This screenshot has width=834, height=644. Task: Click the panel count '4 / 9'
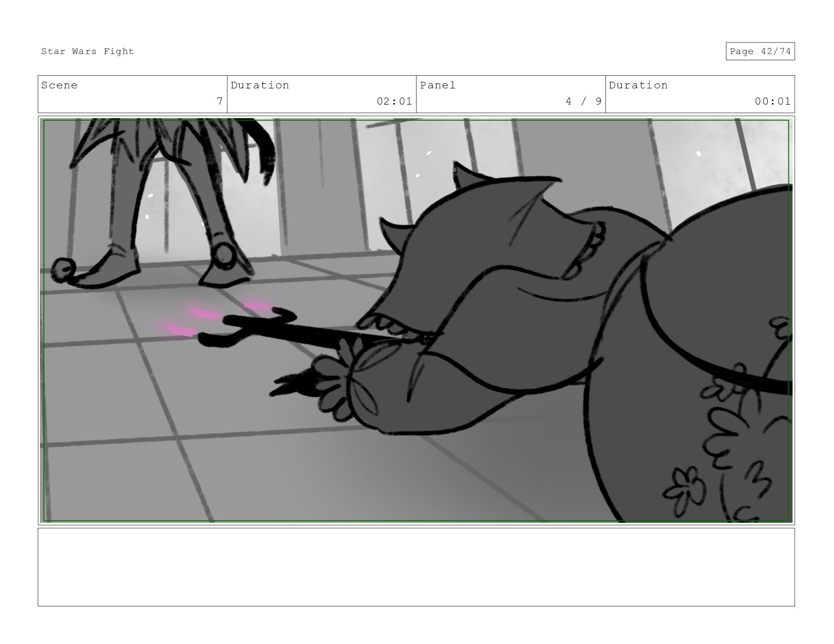584,101
